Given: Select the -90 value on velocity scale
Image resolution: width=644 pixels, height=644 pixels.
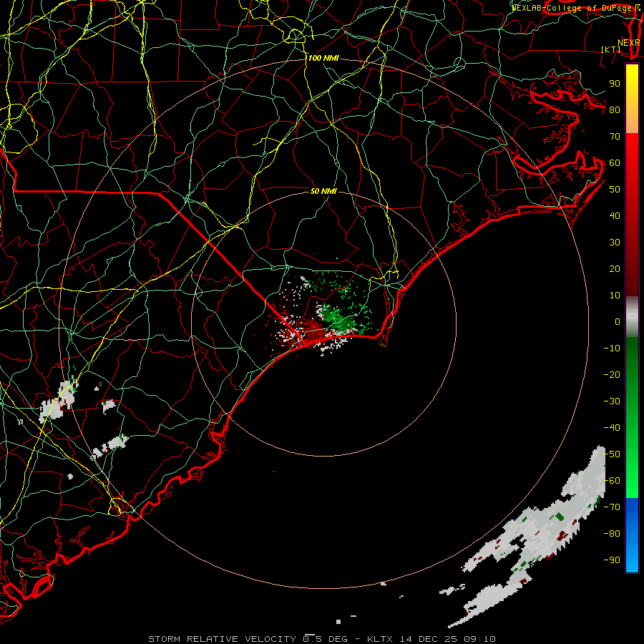Looking at the screenshot, I should (612, 560).
